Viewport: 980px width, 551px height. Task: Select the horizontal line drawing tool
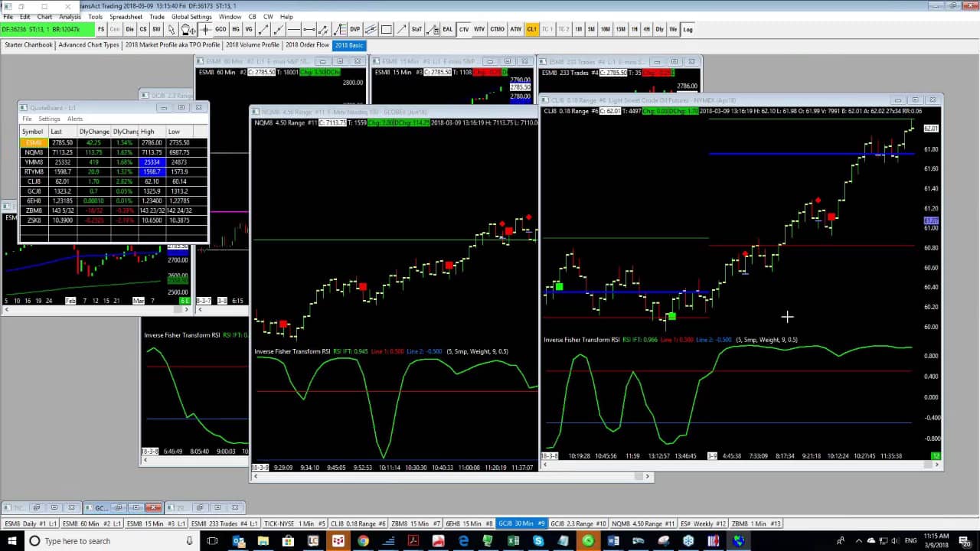click(x=294, y=29)
